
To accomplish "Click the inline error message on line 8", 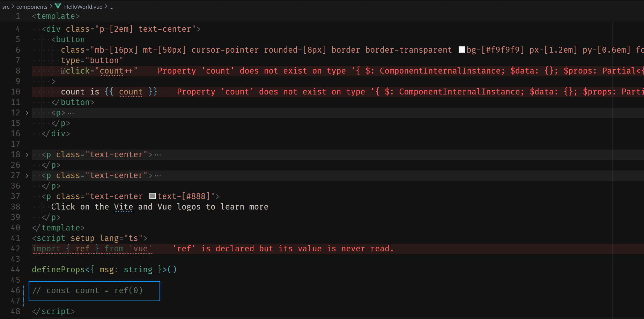I will (x=401, y=71).
